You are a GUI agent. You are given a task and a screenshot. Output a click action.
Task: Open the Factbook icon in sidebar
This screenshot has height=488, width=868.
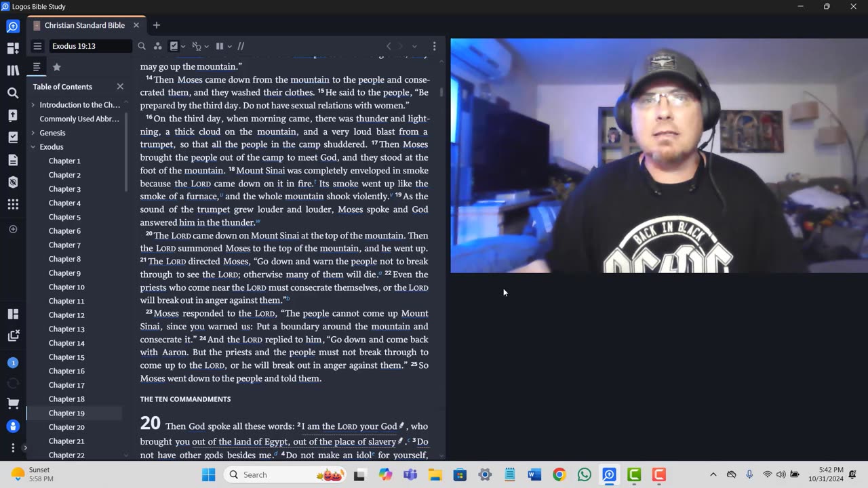point(13,115)
